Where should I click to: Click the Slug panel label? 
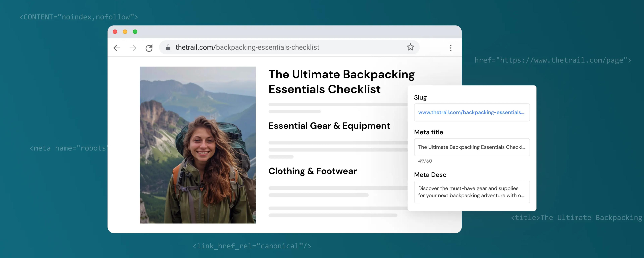click(420, 97)
